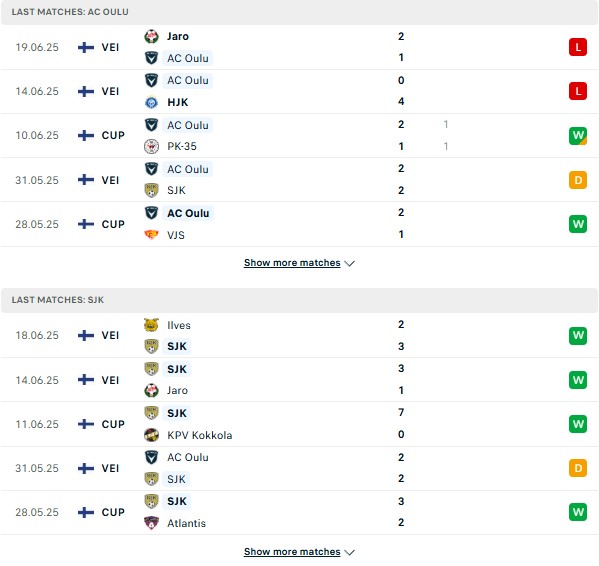This screenshot has height=566, width=599.
Task: Expand more SJK matches
Action: point(292,551)
